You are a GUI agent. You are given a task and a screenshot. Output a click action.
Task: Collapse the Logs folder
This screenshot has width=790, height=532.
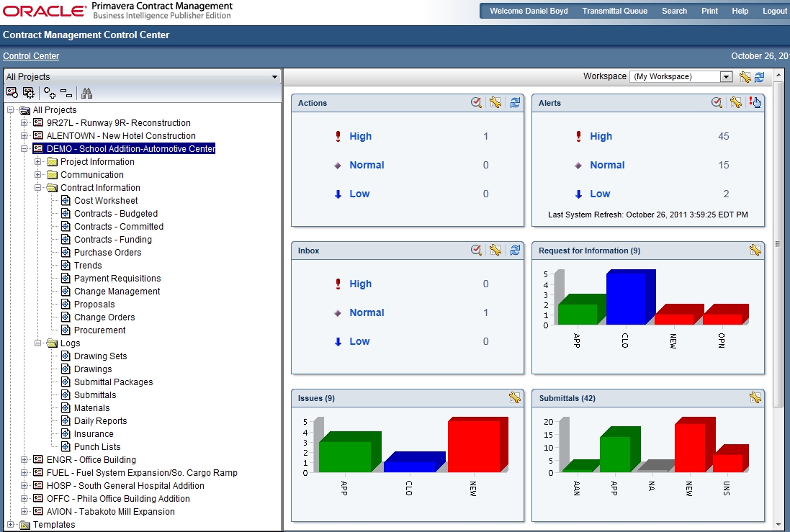tap(37, 343)
